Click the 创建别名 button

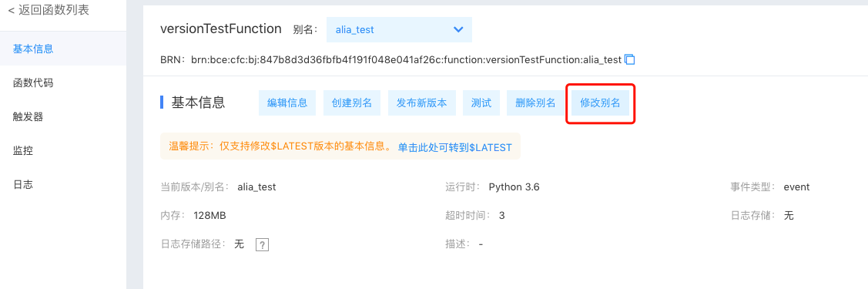tap(351, 103)
